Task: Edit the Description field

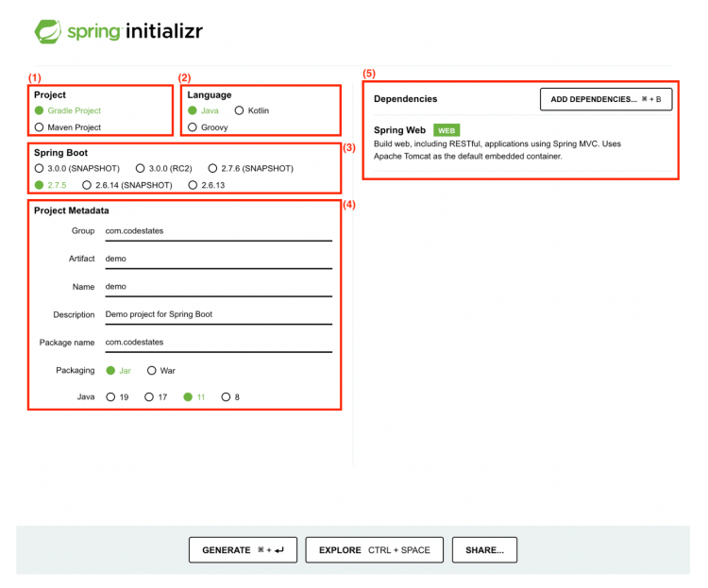Action: tap(219, 314)
